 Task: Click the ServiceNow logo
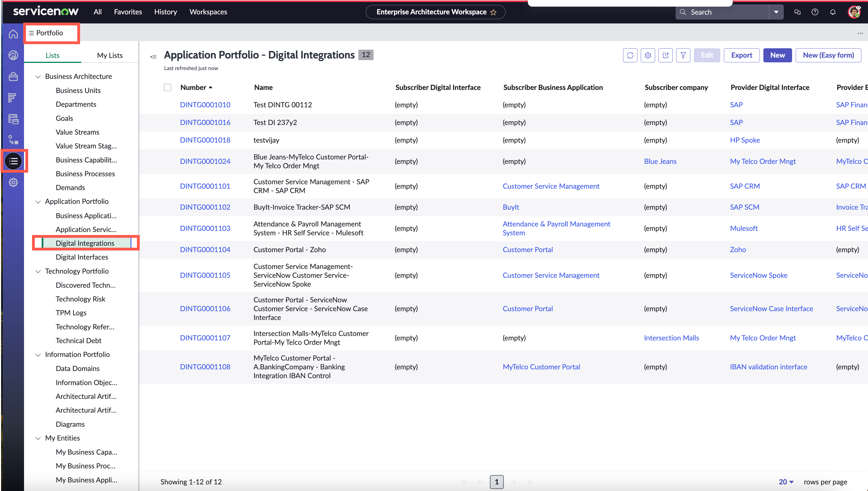tap(46, 12)
